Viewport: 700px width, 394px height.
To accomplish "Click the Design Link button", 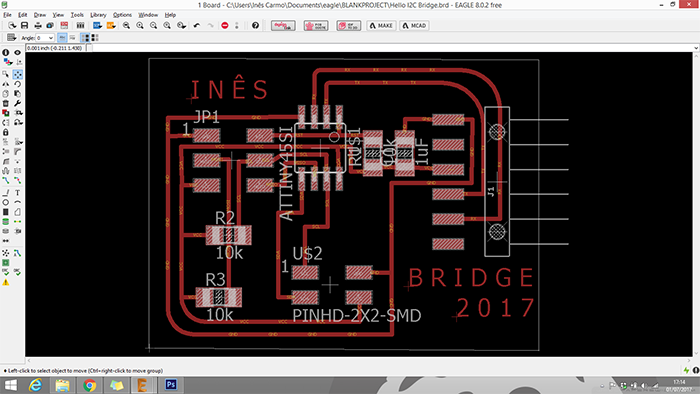I will pos(283,25).
